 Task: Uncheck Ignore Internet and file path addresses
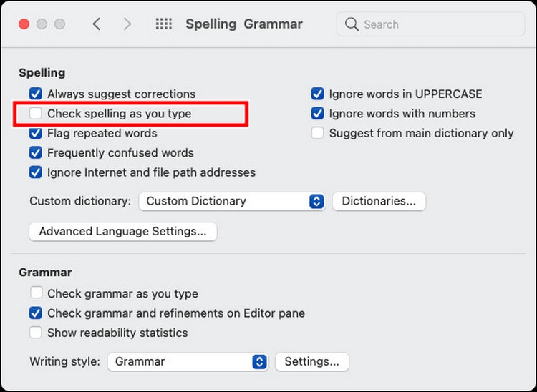[x=36, y=172]
